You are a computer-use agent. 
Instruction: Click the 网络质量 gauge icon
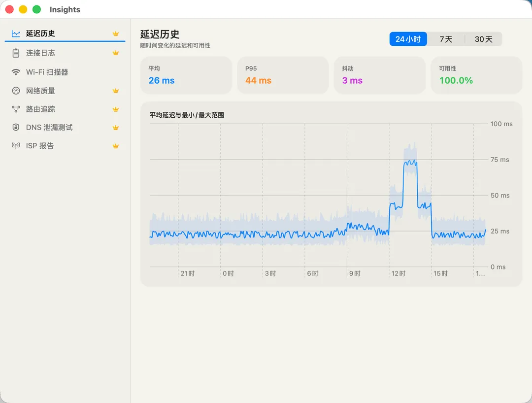[16, 91]
